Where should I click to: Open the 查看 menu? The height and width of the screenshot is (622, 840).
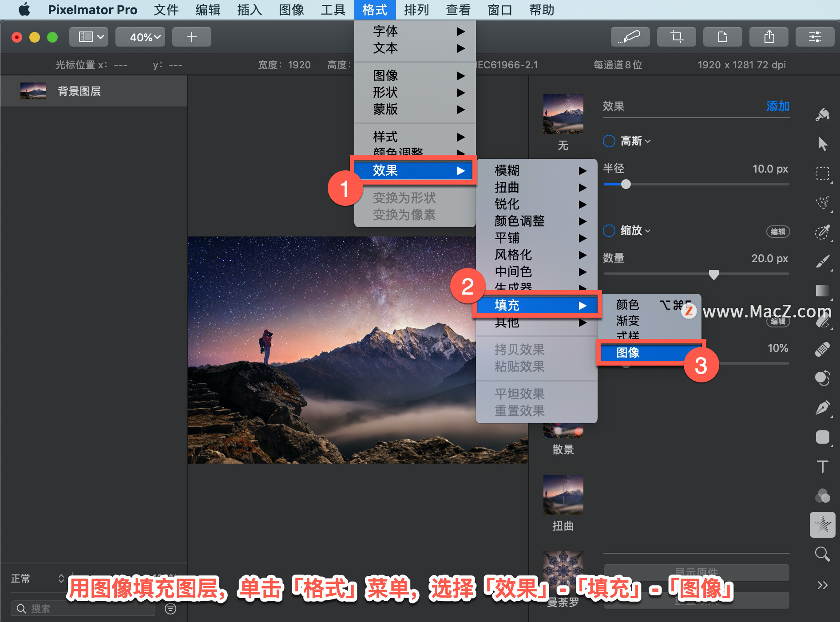click(458, 9)
